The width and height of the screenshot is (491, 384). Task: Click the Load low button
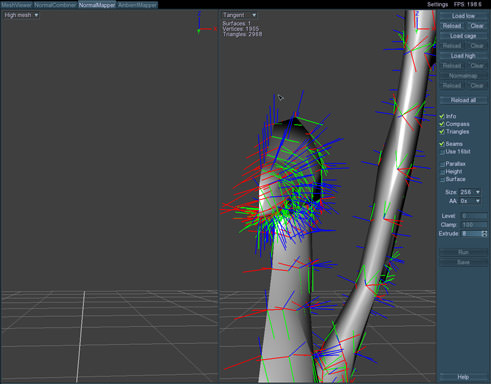point(463,16)
